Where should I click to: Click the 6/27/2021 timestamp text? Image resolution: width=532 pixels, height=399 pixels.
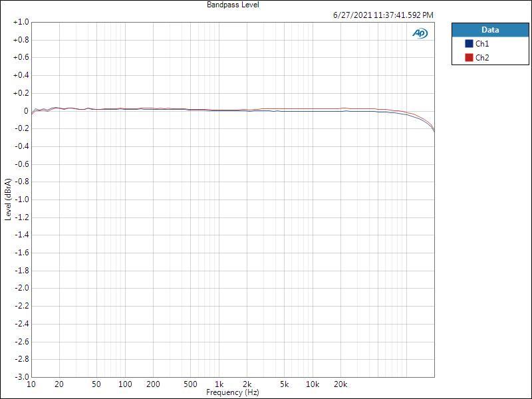coord(382,15)
